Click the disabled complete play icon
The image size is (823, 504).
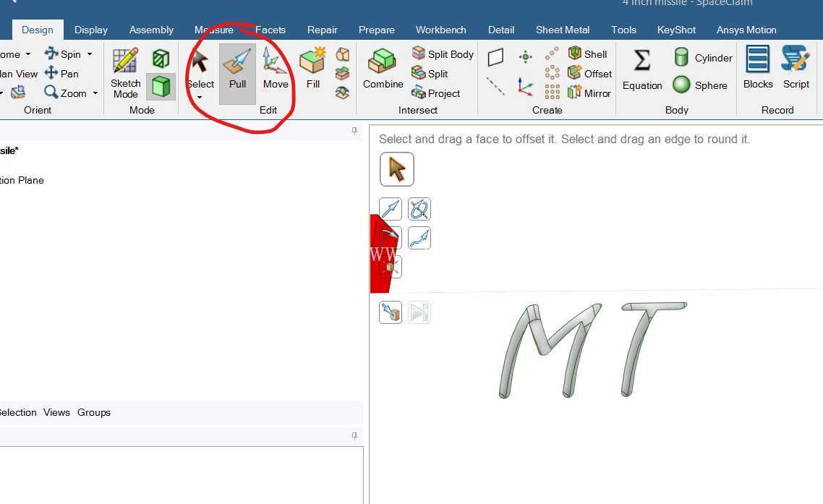[419, 312]
